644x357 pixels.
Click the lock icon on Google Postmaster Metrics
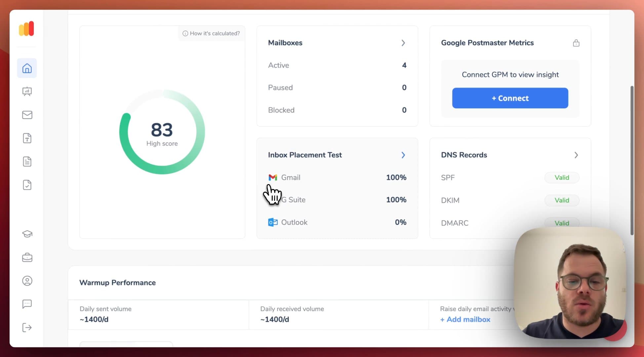(576, 43)
